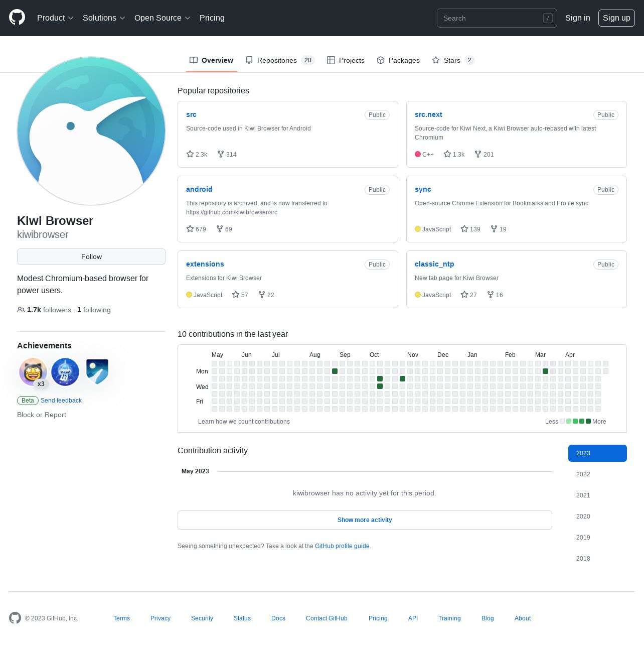The width and height of the screenshot is (644, 649).
Task: Open the API footer link
Action: coord(413,618)
